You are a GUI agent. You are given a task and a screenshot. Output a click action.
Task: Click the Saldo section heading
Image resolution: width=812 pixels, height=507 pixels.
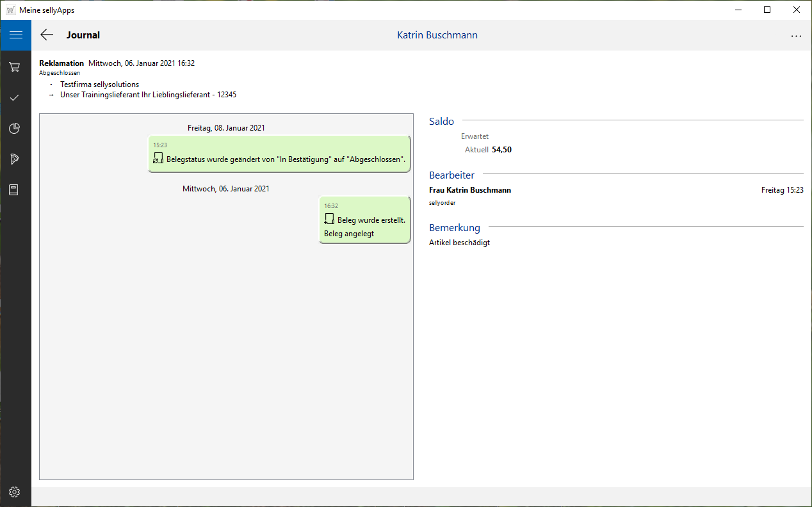pos(441,122)
